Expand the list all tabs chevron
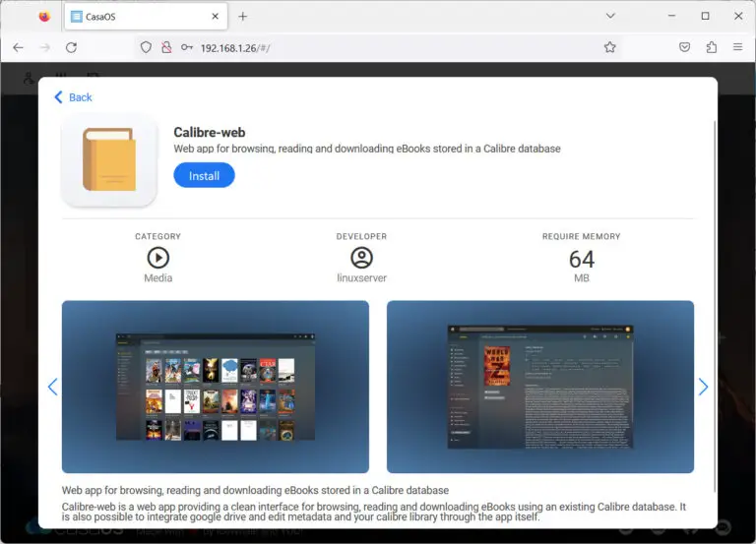756x544 pixels. 611,17
